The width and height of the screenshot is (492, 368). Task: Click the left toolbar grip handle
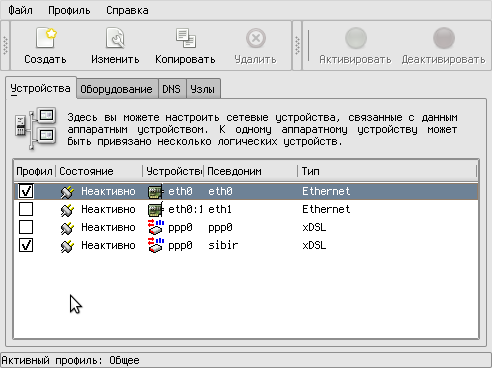[x=5, y=46]
